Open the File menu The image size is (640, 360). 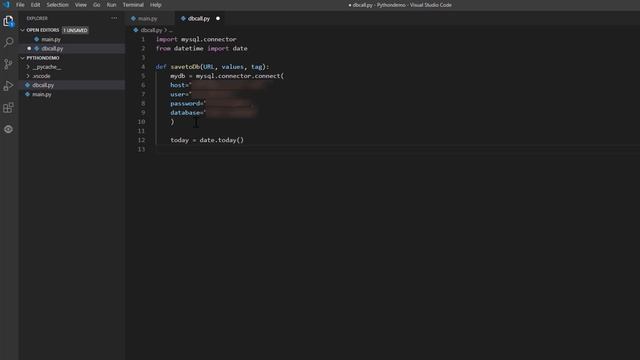pos(20,5)
